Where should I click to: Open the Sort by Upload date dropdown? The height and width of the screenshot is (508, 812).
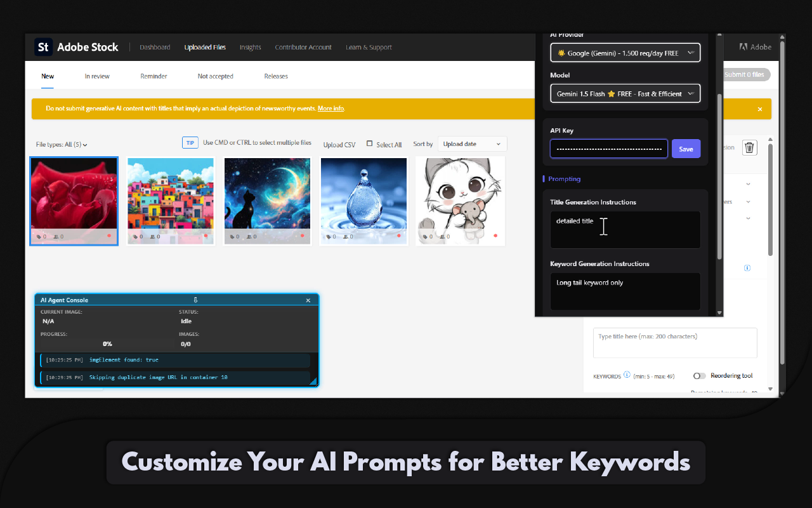click(473, 144)
